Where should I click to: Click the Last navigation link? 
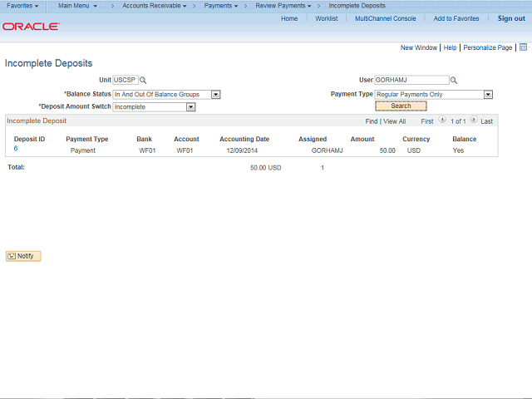[x=486, y=121]
